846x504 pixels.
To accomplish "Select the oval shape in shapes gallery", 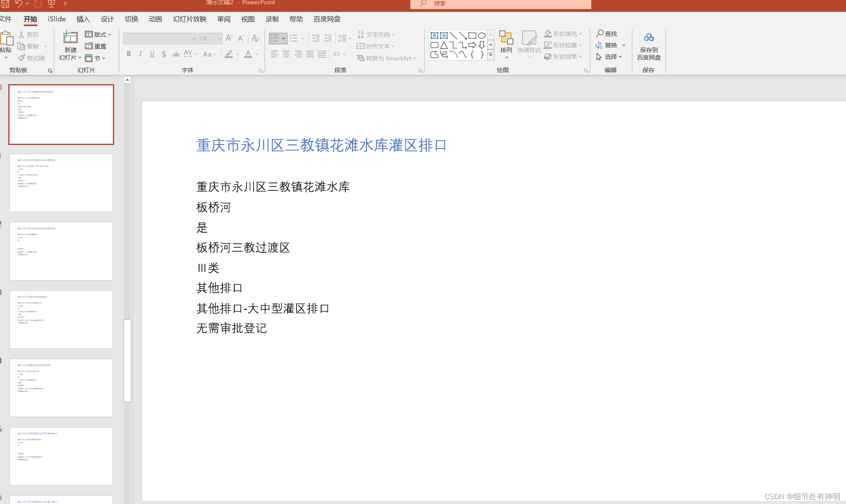I will click(482, 36).
